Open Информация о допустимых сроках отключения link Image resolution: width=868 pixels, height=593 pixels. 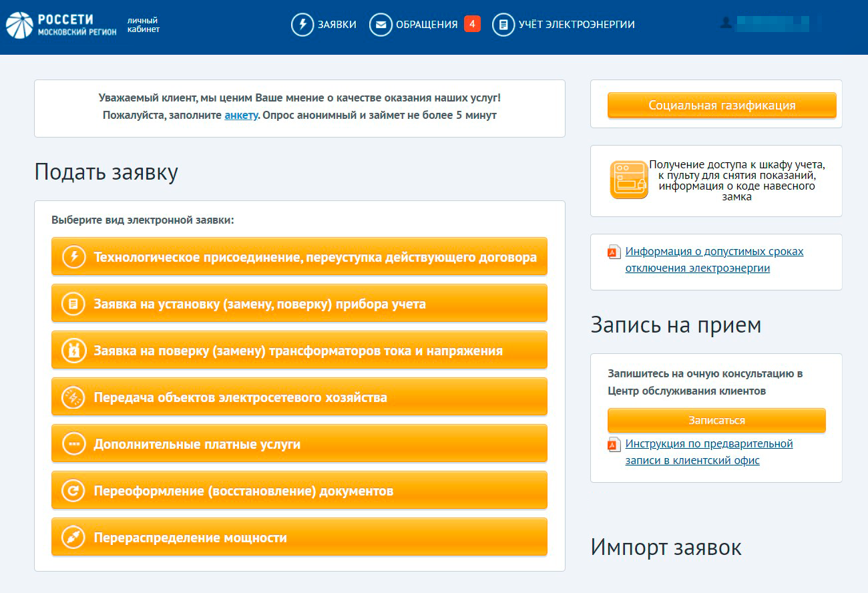pos(714,260)
